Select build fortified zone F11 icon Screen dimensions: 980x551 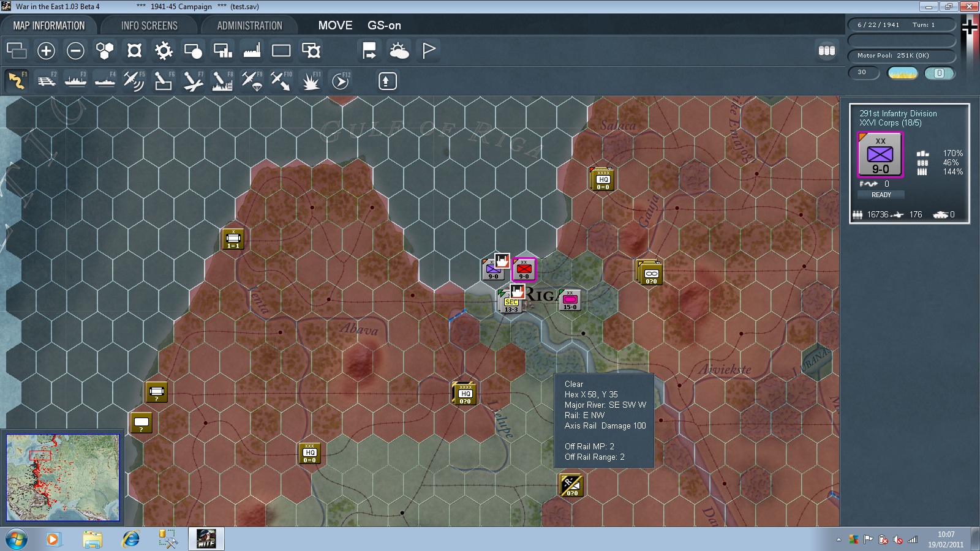point(311,81)
